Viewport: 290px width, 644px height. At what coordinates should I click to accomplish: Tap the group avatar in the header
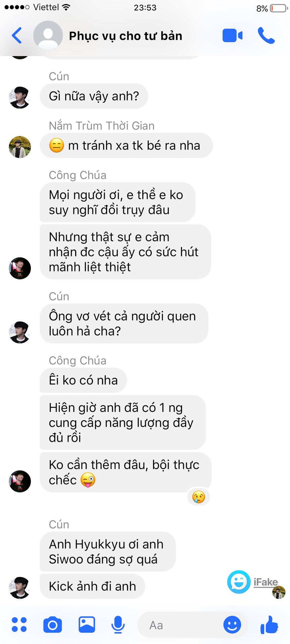click(48, 36)
